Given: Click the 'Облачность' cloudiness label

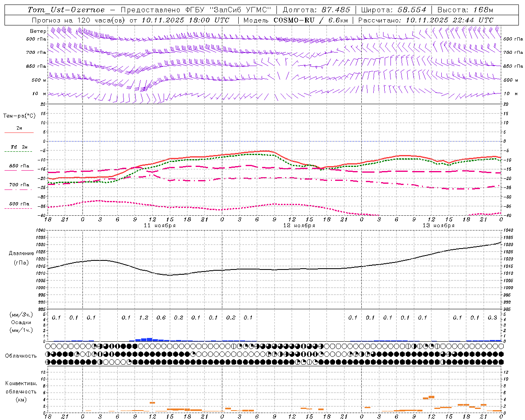Looking at the screenshot, I should pos(21,356).
